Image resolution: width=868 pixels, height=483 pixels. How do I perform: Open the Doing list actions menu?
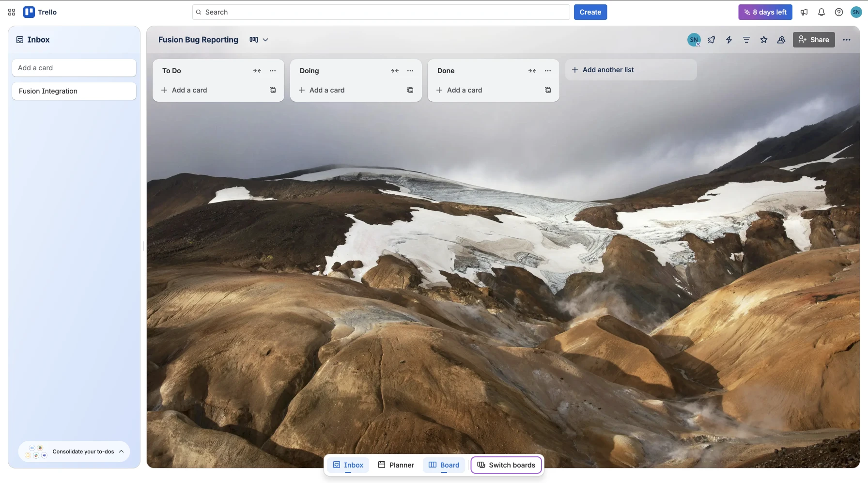(410, 71)
